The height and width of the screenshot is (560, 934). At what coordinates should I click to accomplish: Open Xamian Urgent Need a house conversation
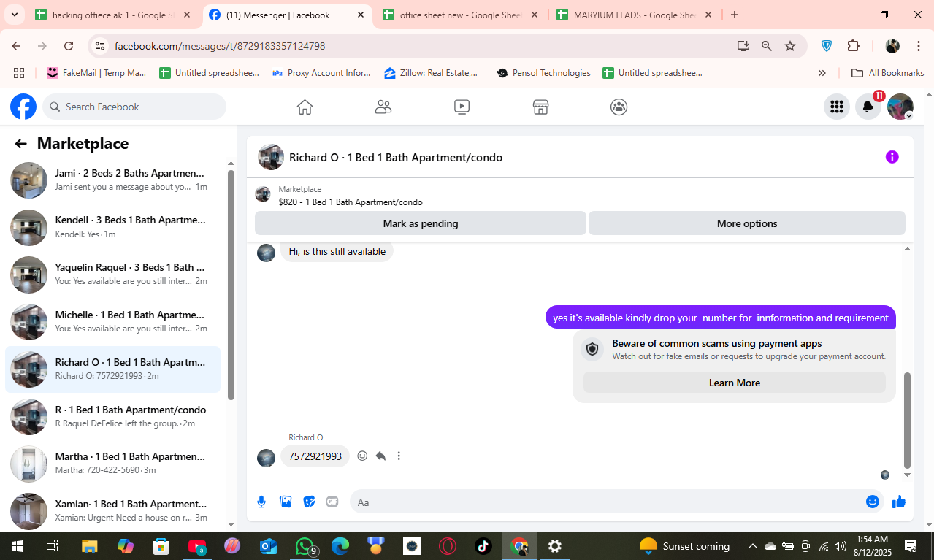(x=112, y=510)
